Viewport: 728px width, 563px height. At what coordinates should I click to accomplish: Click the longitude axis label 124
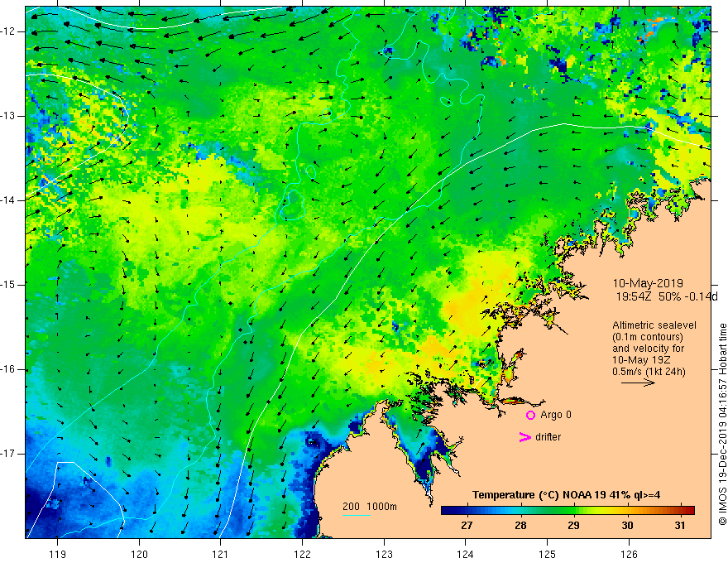tap(465, 554)
